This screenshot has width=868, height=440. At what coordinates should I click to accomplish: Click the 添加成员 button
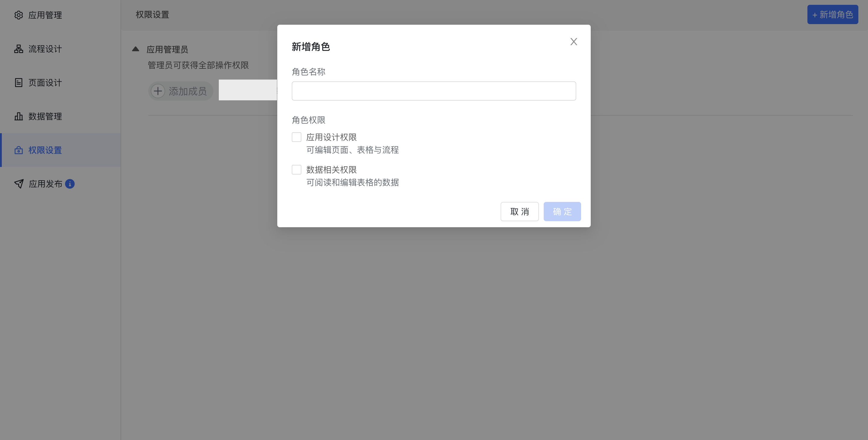[x=181, y=91]
